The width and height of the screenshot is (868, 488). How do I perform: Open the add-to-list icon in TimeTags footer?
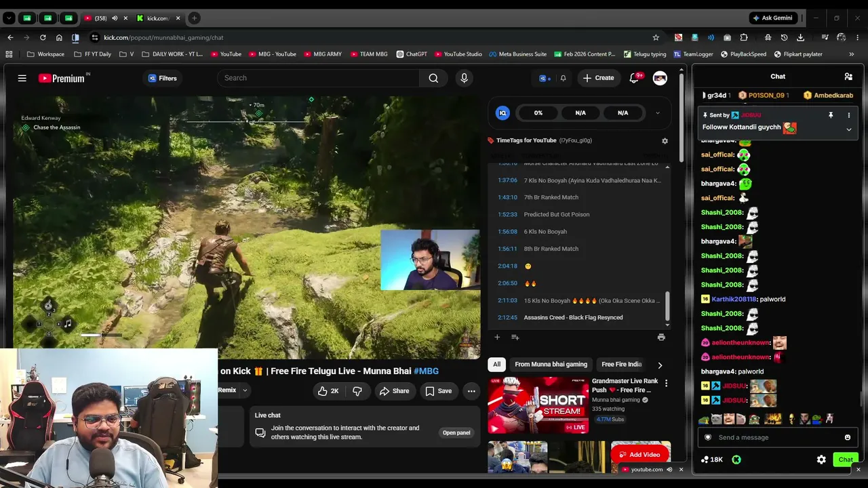[x=515, y=337]
